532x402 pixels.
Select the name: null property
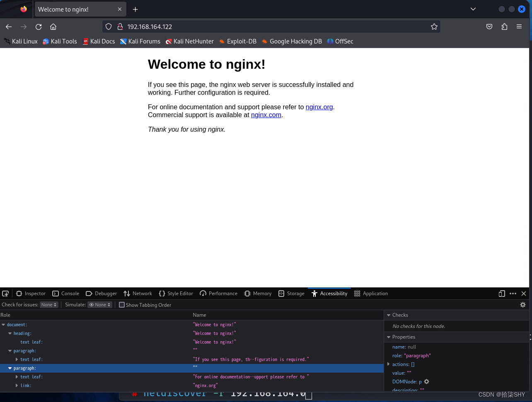(404, 347)
